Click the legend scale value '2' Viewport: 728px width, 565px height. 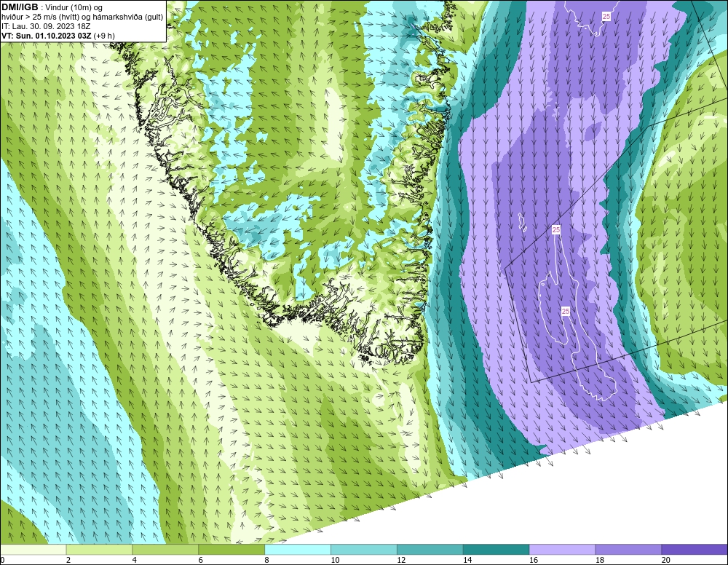coord(68,561)
